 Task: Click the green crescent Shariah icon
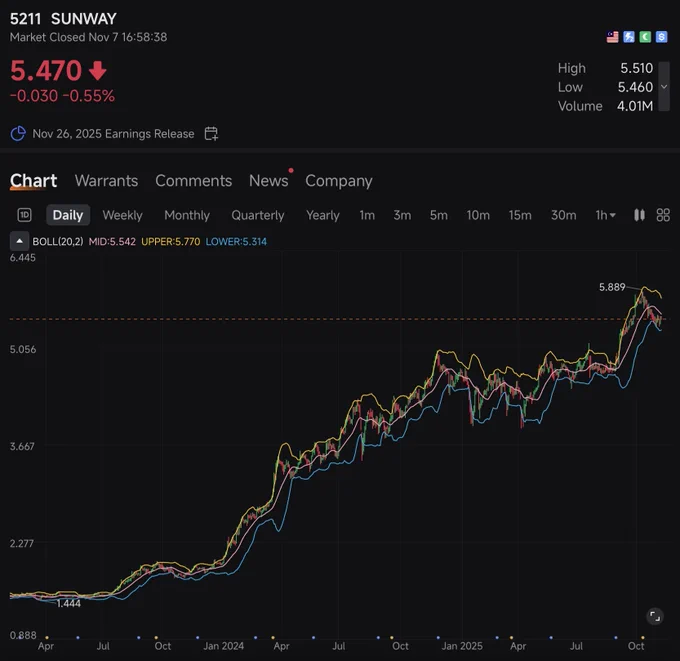[x=645, y=37]
